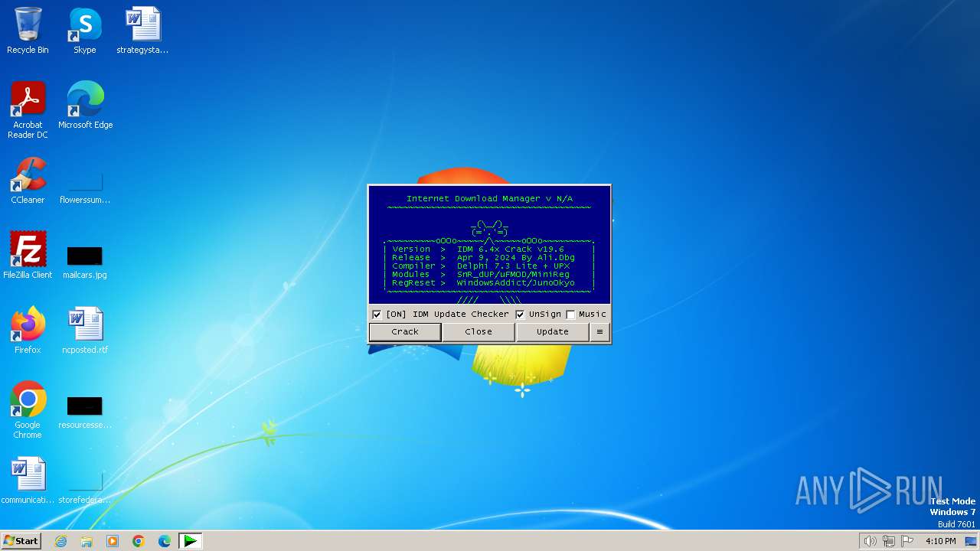Viewport: 980px width, 551px height.
Task: Open Chrome from the taskbar
Action: click(x=139, y=541)
